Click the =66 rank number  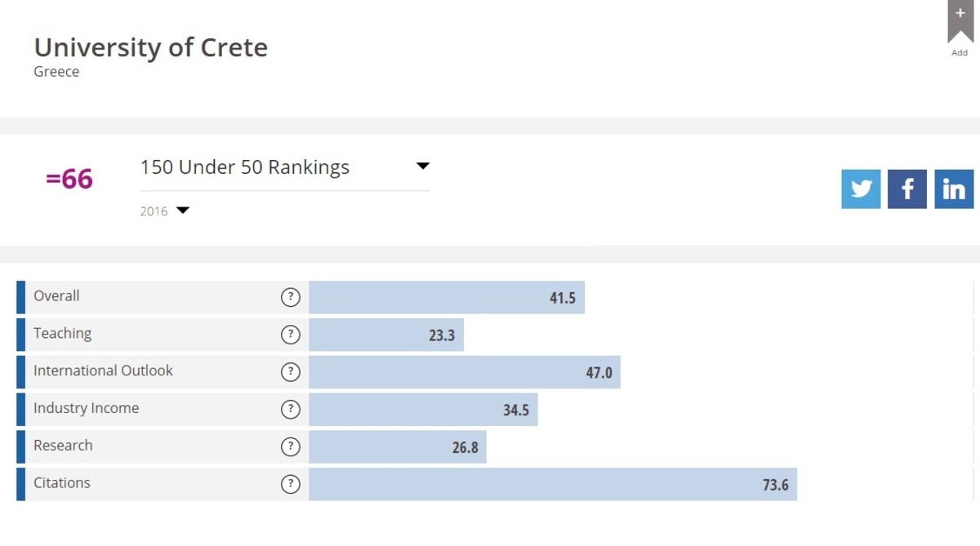69,180
